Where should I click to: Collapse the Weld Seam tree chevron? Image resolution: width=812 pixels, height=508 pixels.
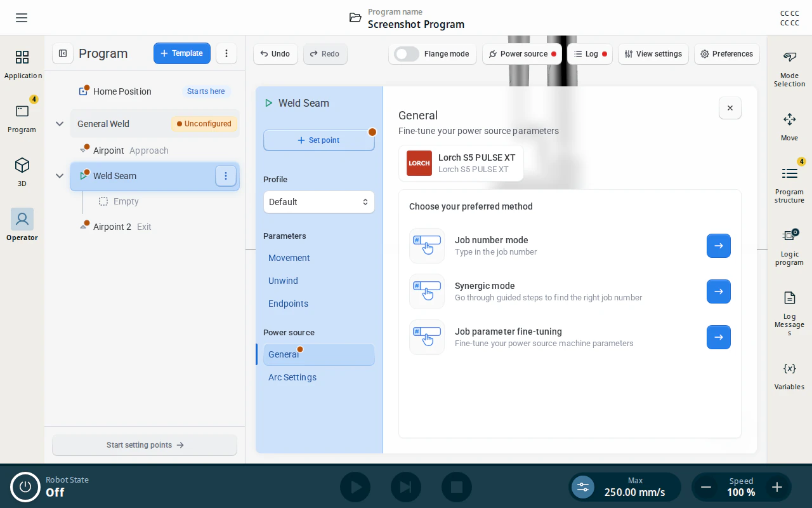pyautogui.click(x=60, y=176)
